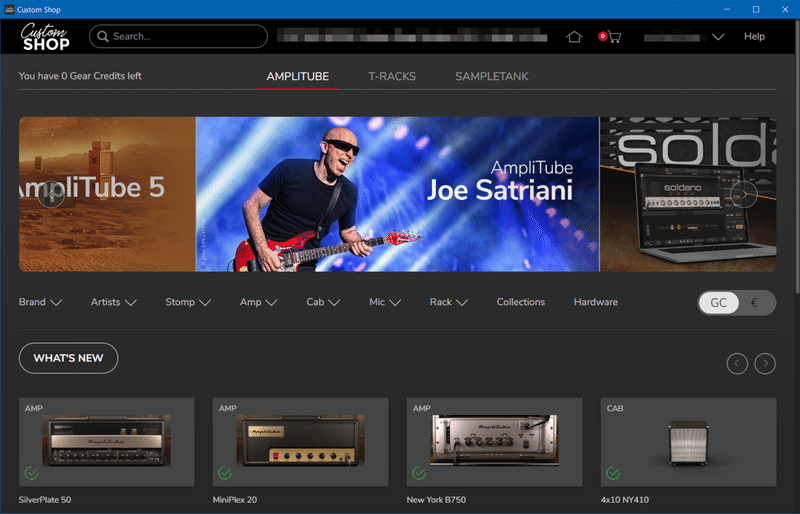Image resolution: width=800 pixels, height=514 pixels.
Task: Click the 4x10 NY410 product name
Action: coord(624,500)
